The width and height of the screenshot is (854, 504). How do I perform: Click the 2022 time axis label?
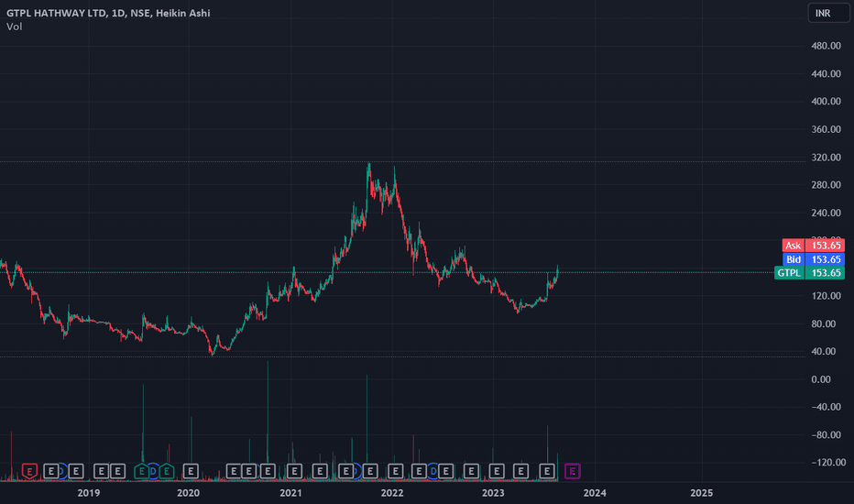pyautogui.click(x=392, y=493)
